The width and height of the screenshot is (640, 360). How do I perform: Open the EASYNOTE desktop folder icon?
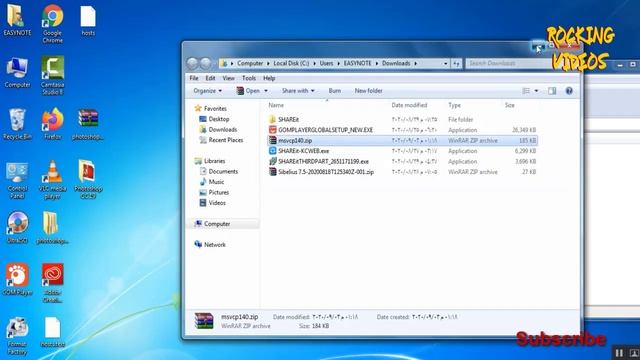coord(17,20)
